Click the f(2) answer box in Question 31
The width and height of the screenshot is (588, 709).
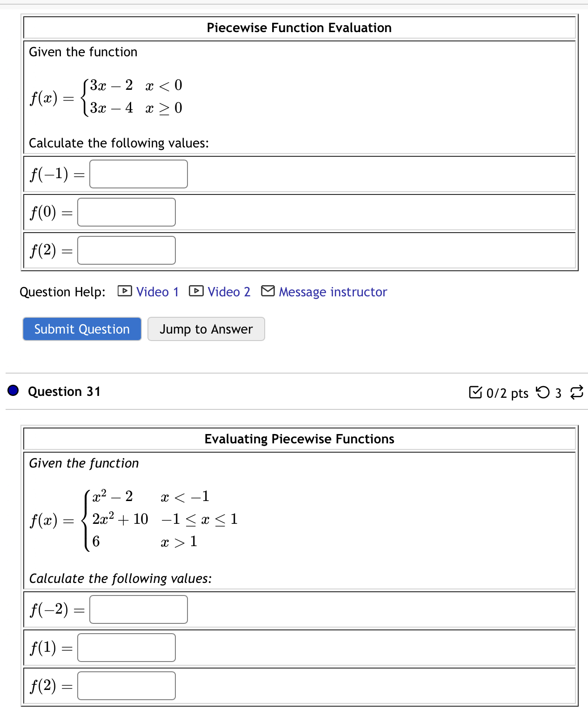[x=126, y=686]
